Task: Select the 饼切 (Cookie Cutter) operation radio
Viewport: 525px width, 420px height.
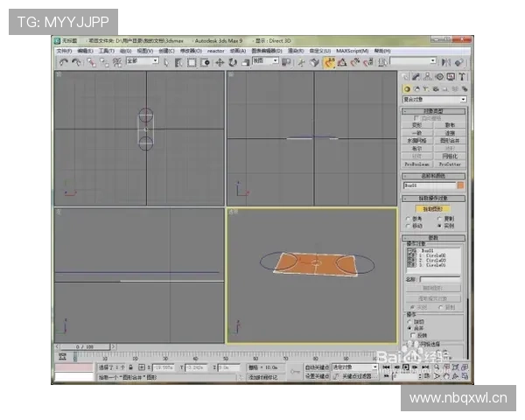Action: tap(409, 322)
